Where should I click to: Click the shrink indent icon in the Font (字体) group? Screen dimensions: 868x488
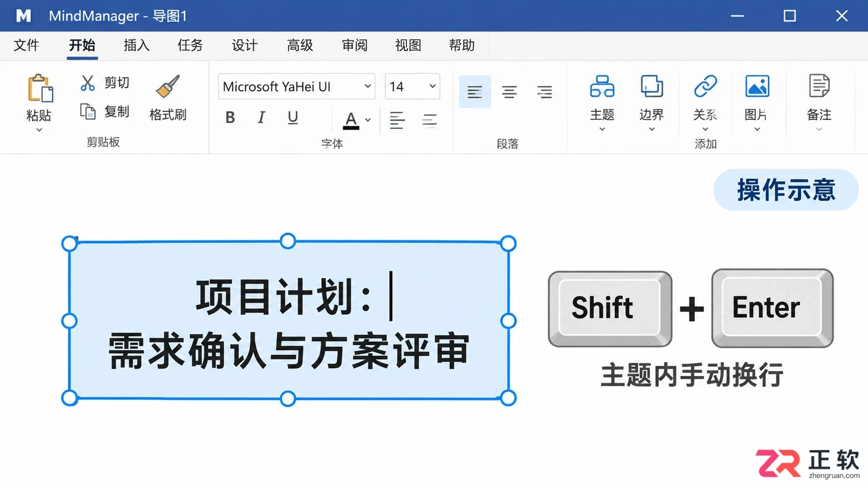[x=429, y=120]
